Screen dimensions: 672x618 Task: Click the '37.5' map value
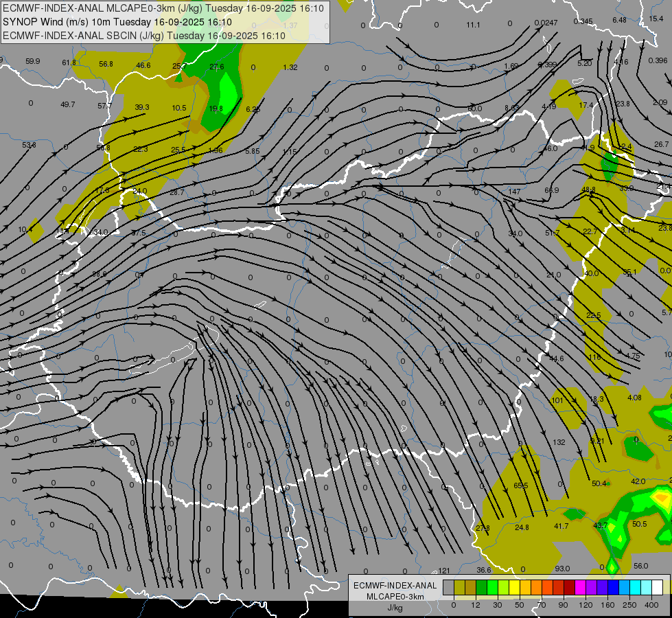[x=139, y=233]
